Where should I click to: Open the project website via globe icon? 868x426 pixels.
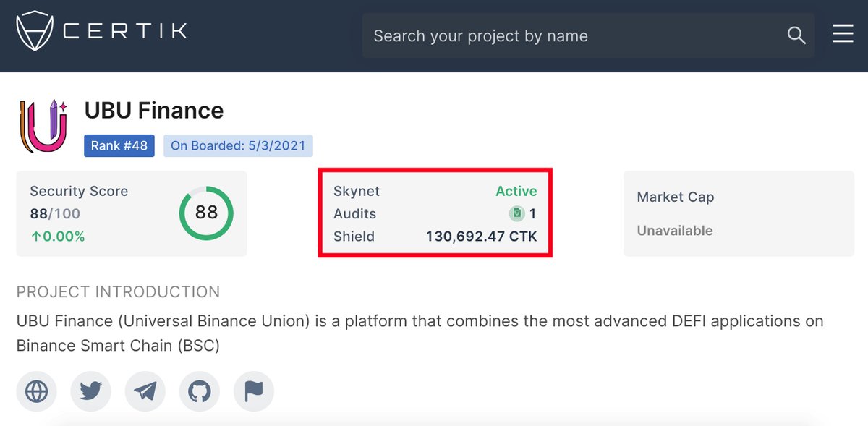click(x=36, y=391)
